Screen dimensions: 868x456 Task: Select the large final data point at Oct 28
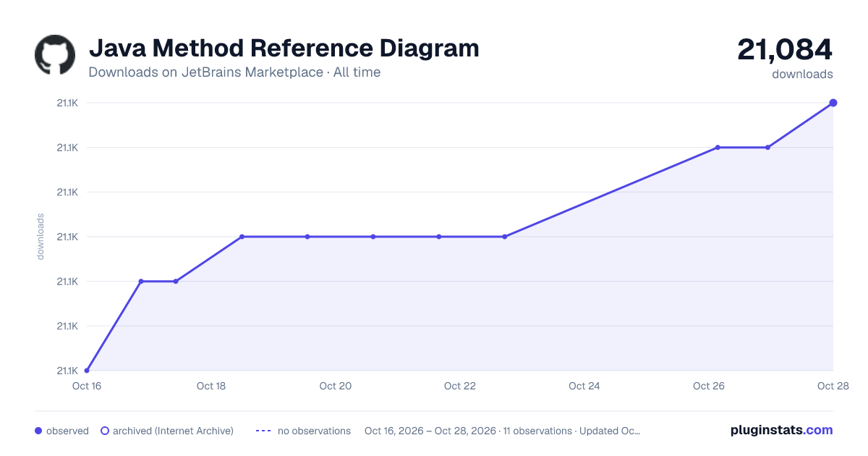[833, 103]
